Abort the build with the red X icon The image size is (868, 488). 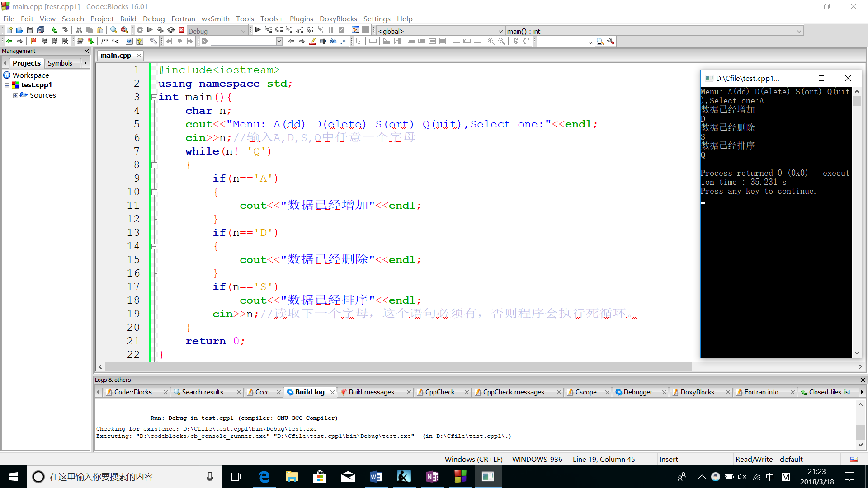click(181, 30)
